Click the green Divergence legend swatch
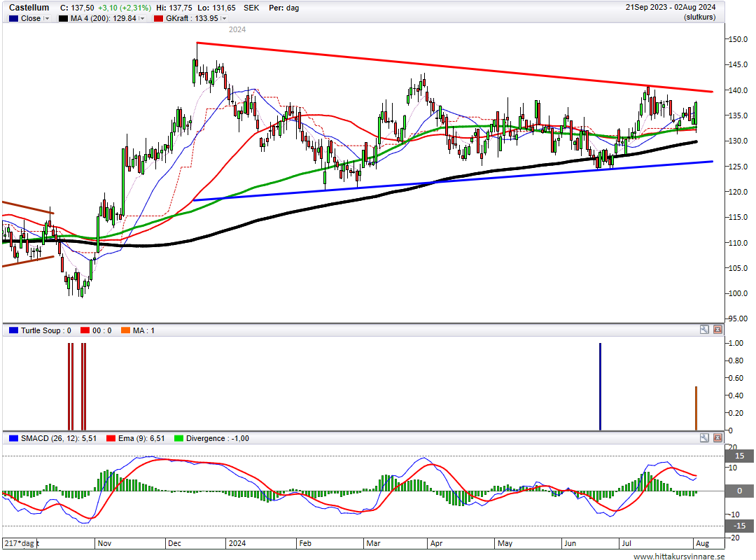 point(179,438)
